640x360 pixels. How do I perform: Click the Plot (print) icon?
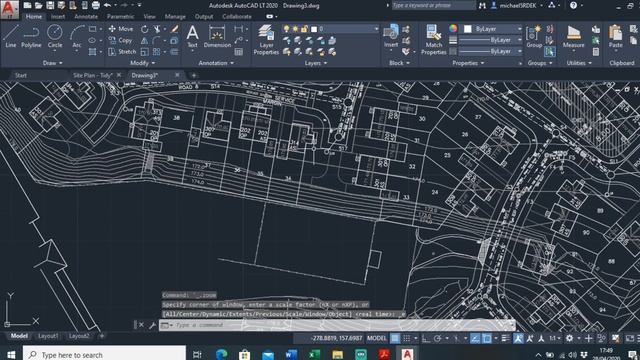(x=96, y=5)
